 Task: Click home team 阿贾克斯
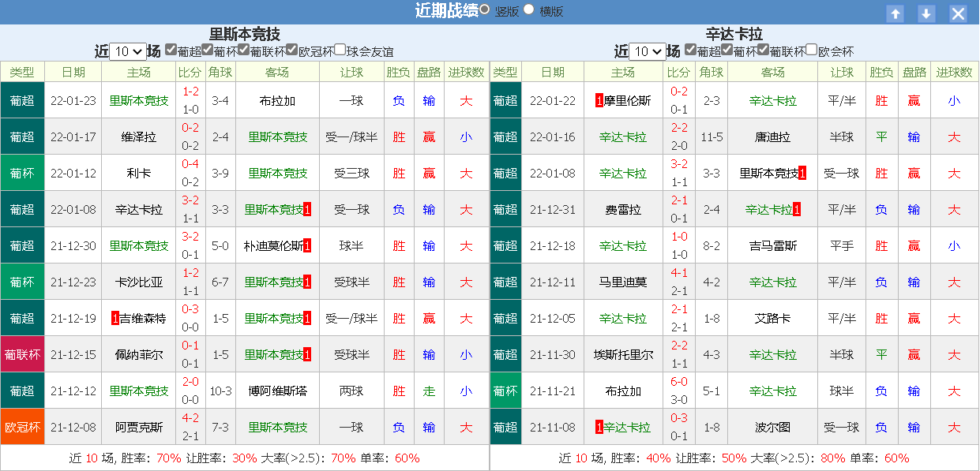(x=139, y=428)
